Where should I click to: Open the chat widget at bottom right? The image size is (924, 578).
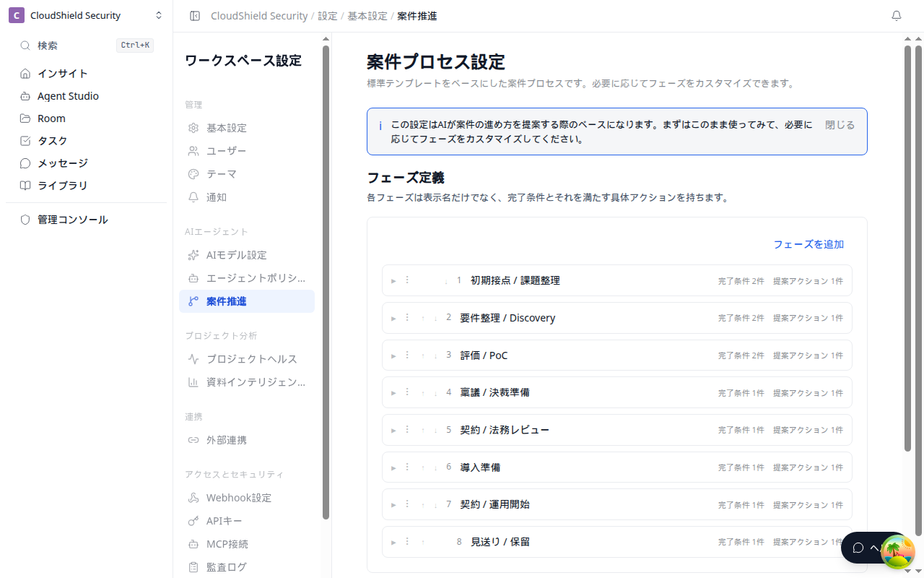(x=866, y=548)
